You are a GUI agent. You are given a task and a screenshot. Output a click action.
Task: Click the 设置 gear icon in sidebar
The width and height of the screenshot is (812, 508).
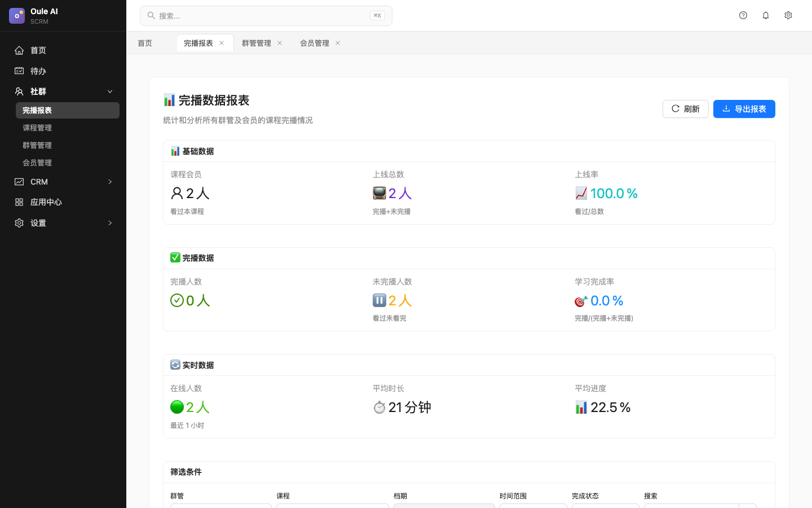click(x=19, y=223)
